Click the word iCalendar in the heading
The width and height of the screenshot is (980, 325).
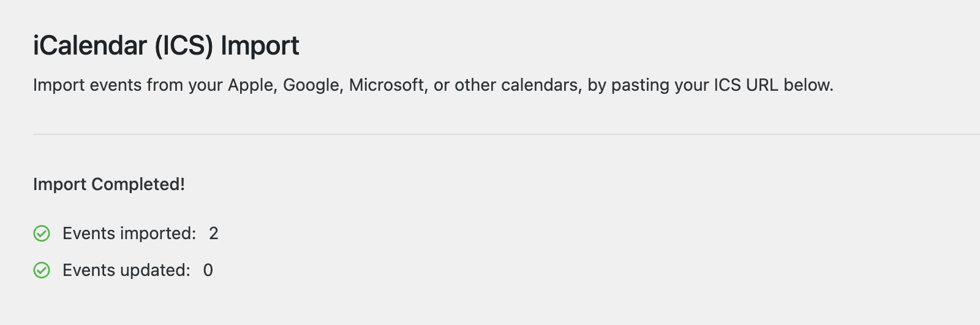point(90,46)
